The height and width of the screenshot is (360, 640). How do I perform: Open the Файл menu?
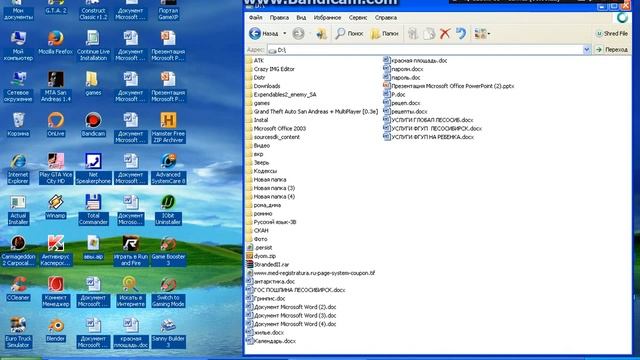pyautogui.click(x=256, y=18)
